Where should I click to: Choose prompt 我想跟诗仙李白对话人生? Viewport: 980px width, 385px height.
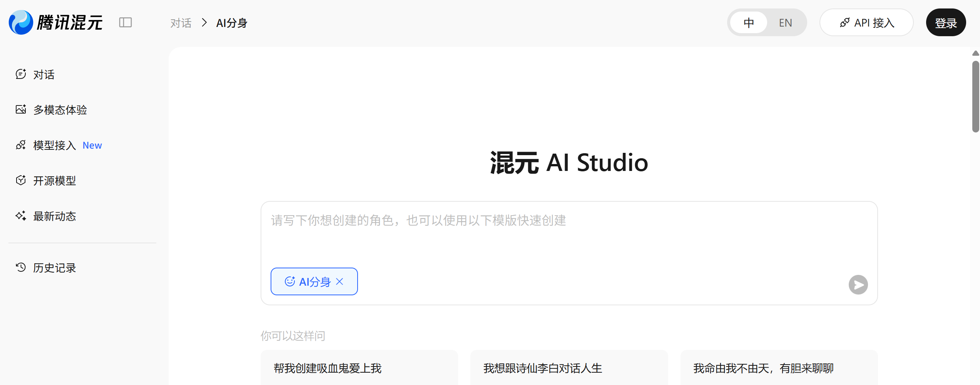coord(569,368)
